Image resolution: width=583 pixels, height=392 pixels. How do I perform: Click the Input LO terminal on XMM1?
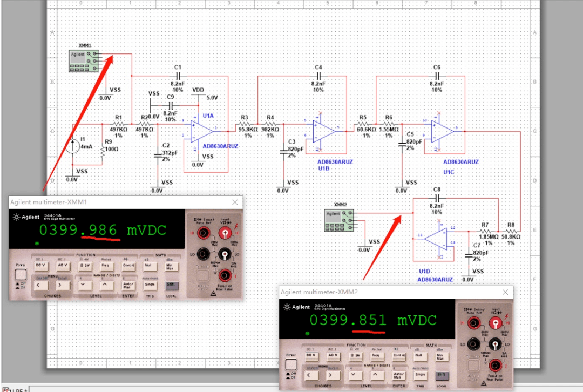pos(225,254)
